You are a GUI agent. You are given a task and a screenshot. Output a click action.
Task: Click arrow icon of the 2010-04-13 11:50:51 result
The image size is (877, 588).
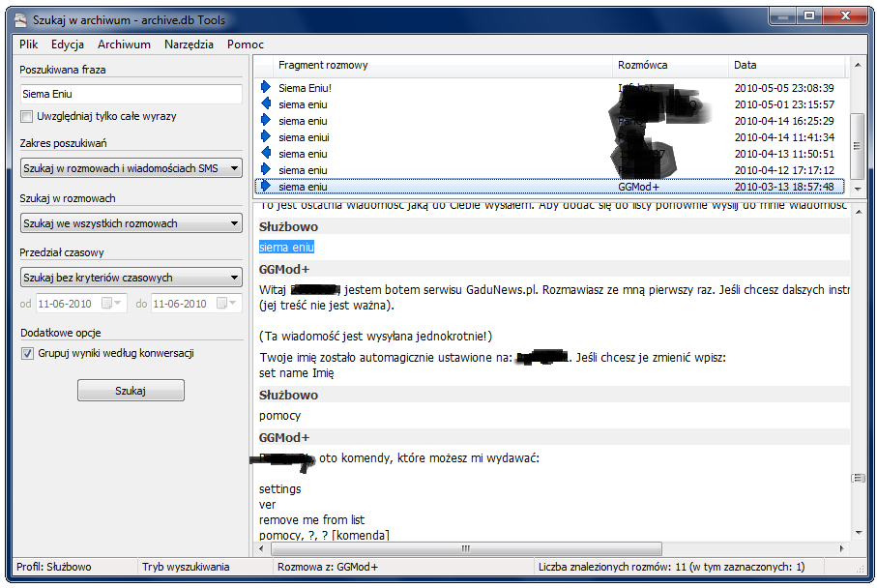point(266,154)
